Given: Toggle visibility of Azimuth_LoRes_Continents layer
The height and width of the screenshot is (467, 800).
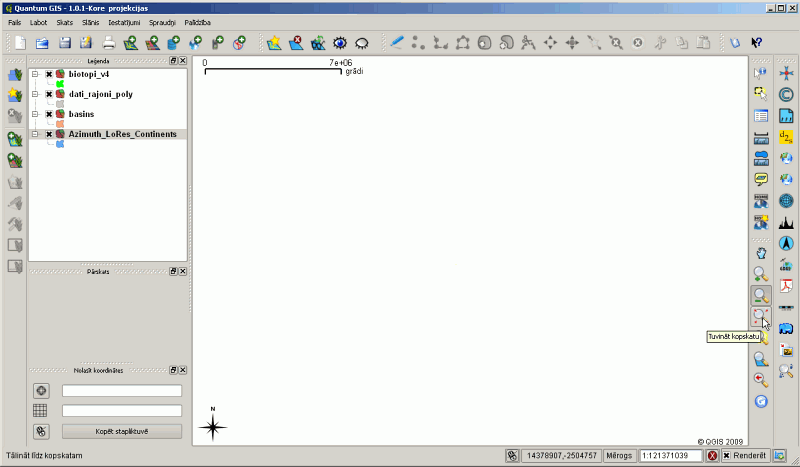Looking at the screenshot, I should (x=49, y=134).
